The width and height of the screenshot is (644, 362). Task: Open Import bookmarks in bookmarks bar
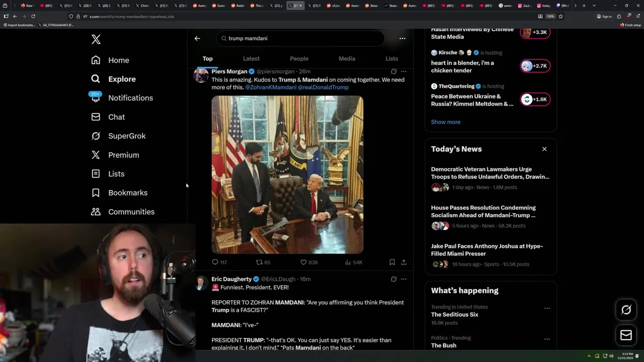(19, 25)
